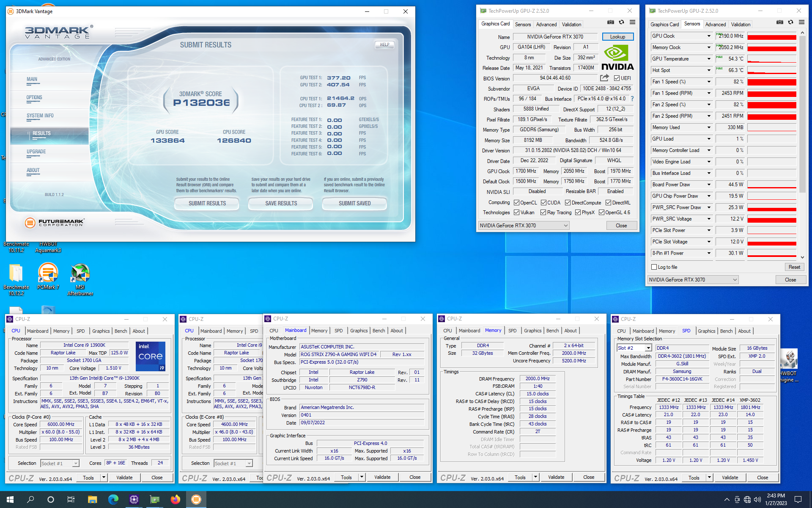Click the refresh icon in GPU-Z Sensors window
Image resolution: width=812 pixels, height=508 pixels.
790,22
